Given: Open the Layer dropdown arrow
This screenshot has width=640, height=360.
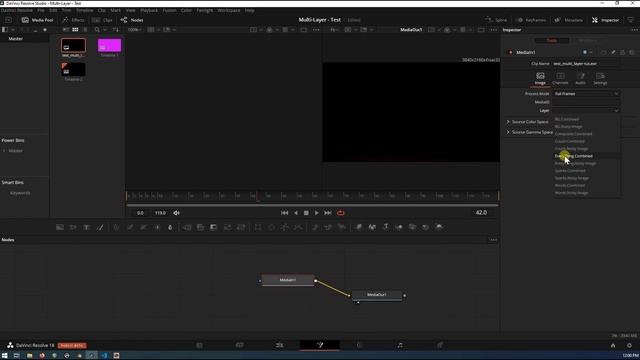Looking at the screenshot, I should (x=616, y=111).
